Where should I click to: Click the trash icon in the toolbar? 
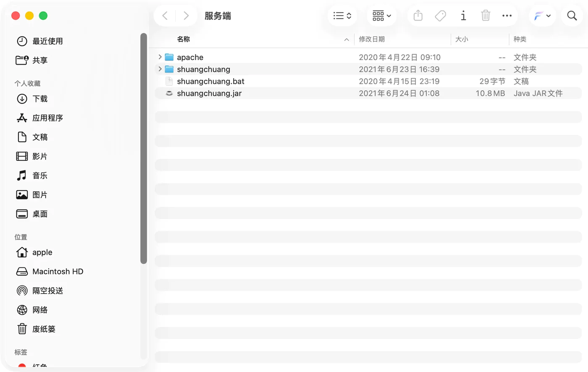pyautogui.click(x=486, y=16)
